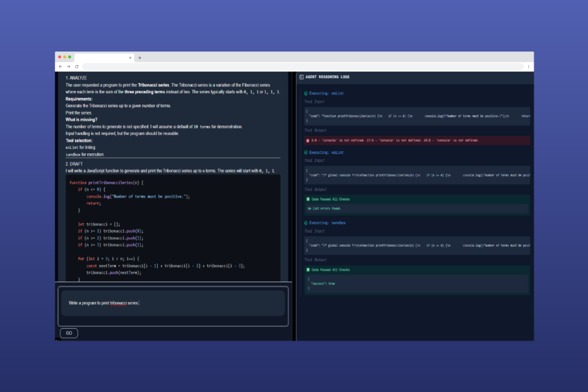Click the success icon on the sandbox output

308,269
